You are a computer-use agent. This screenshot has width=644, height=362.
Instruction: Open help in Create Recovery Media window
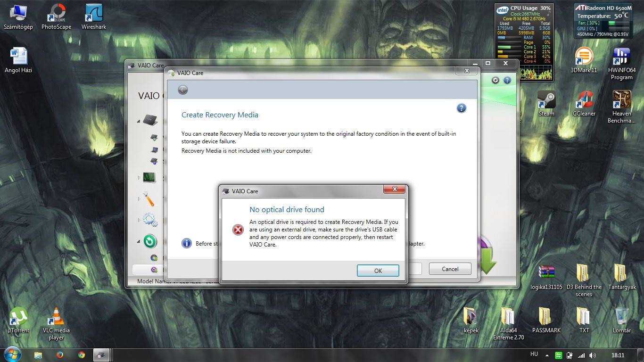(462, 108)
